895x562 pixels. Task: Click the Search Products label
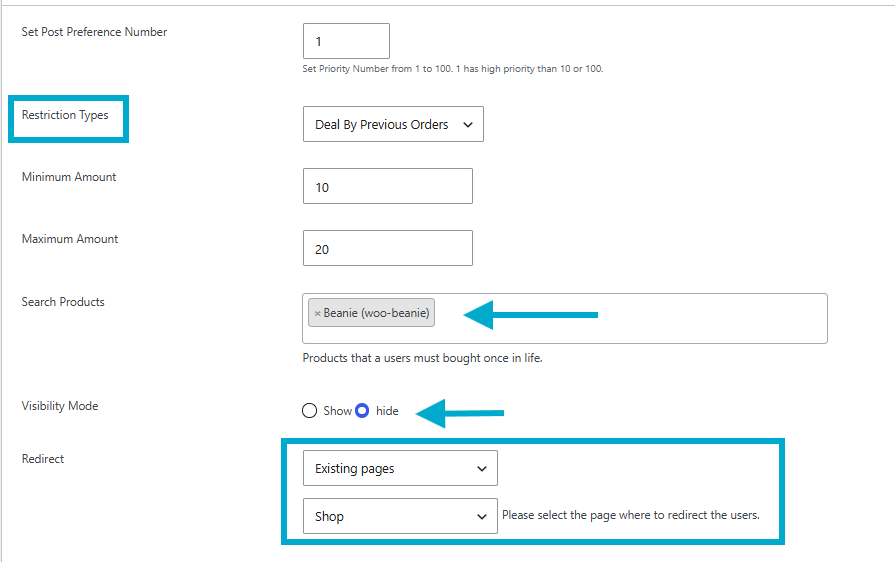pos(63,302)
